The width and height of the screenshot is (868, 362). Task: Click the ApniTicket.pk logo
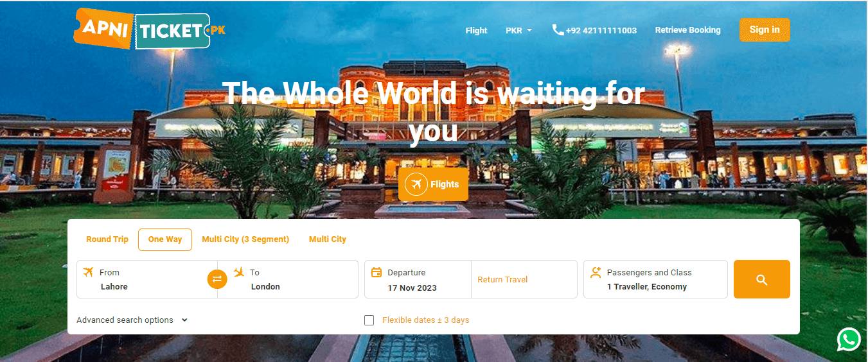pos(150,28)
